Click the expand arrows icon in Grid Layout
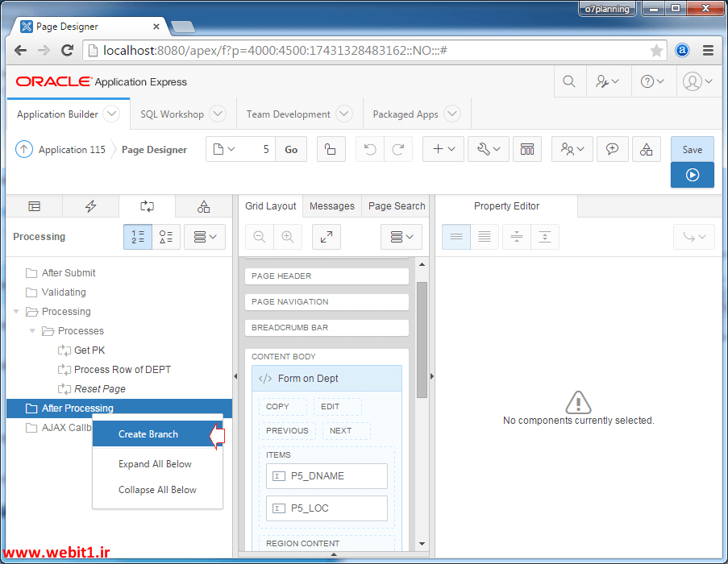The height and width of the screenshot is (564, 728). click(x=326, y=236)
